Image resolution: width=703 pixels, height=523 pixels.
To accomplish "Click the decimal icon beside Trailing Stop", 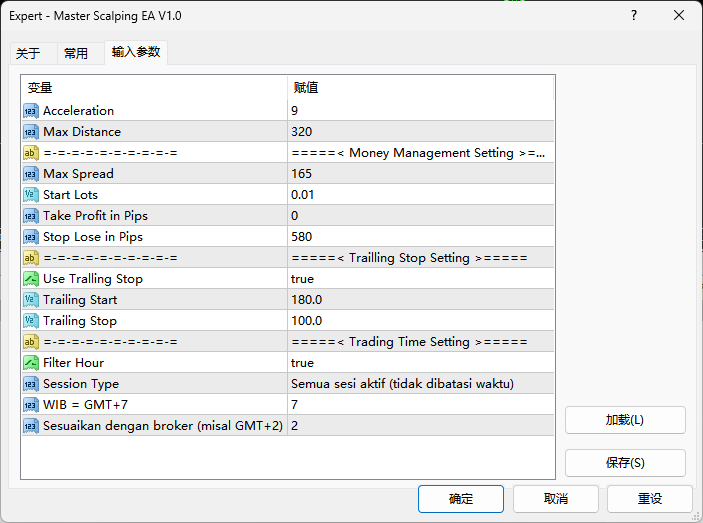I will 31,321.
